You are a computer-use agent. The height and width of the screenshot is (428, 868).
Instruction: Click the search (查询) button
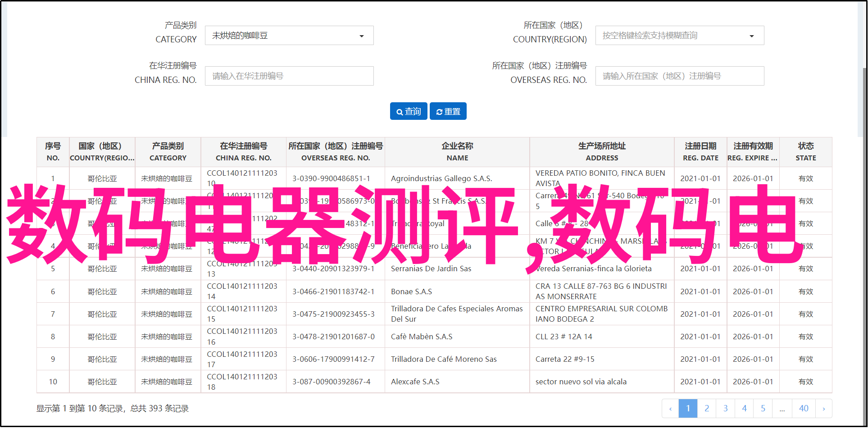coord(409,111)
